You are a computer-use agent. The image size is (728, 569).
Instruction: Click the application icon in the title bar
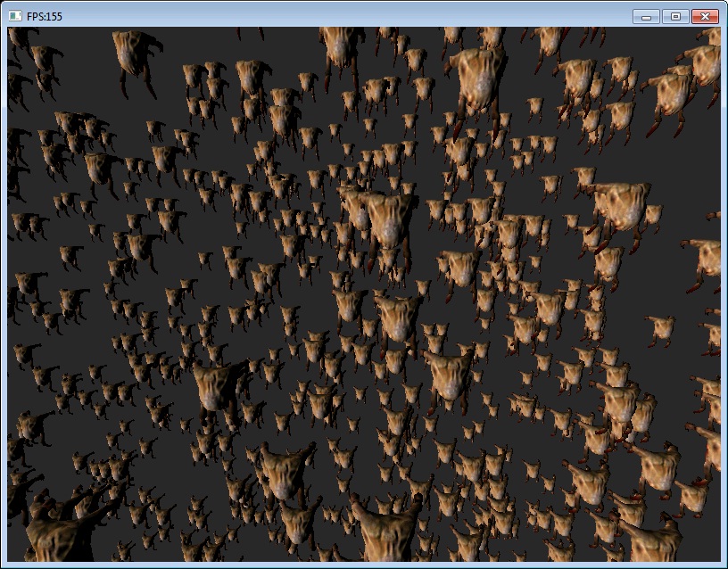click(x=15, y=16)
